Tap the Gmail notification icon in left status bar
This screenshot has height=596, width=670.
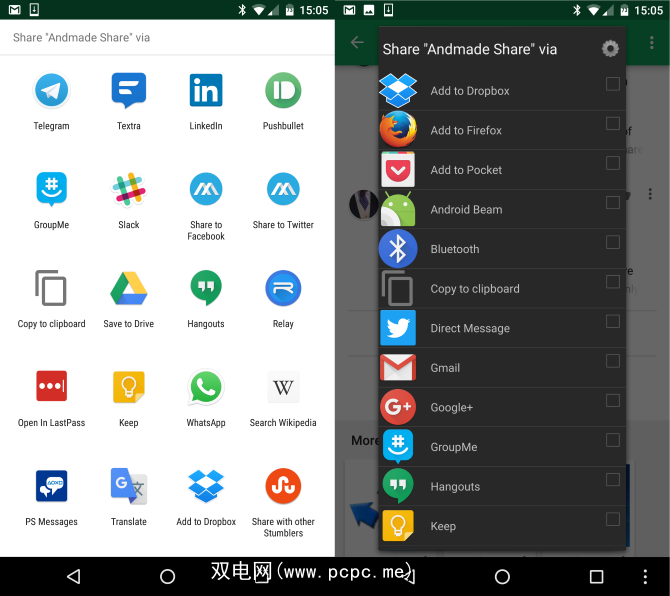[15, 9]
